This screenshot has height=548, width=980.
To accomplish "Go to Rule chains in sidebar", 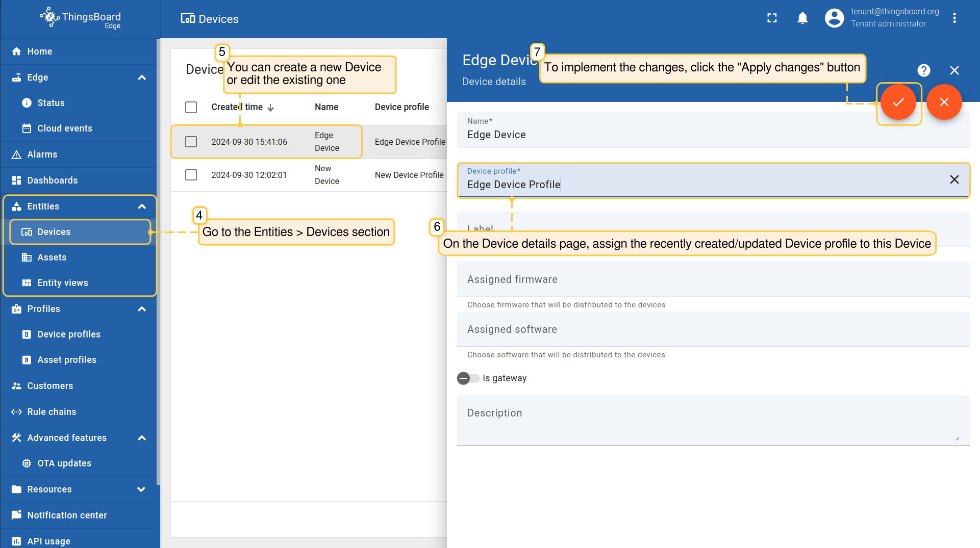I will coord(52,412).
